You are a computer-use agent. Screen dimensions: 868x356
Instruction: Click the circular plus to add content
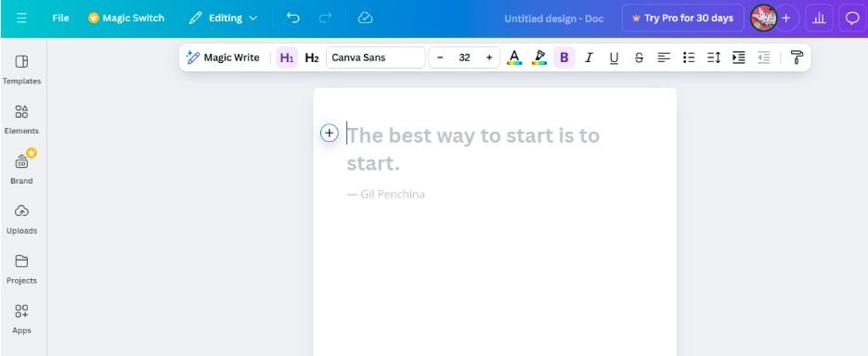(330, 133)
